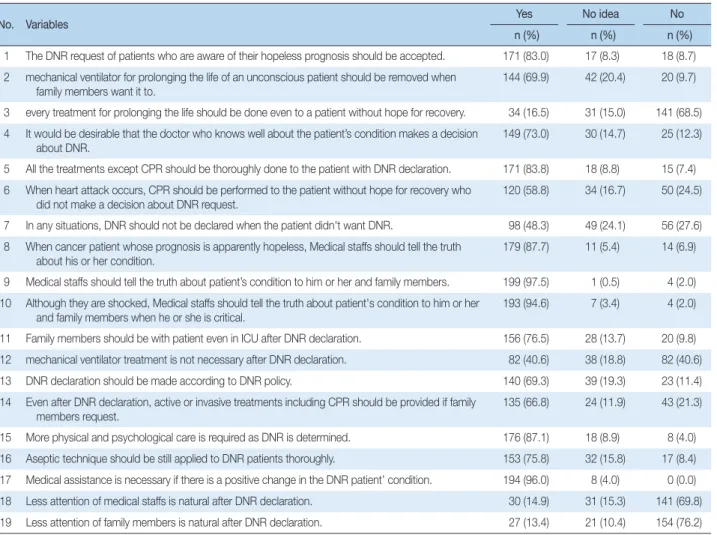This screenshot has height=535, width=717.
Task: Select the cell '8 (4.0)' in row 15
Action: tap(681, 438)
